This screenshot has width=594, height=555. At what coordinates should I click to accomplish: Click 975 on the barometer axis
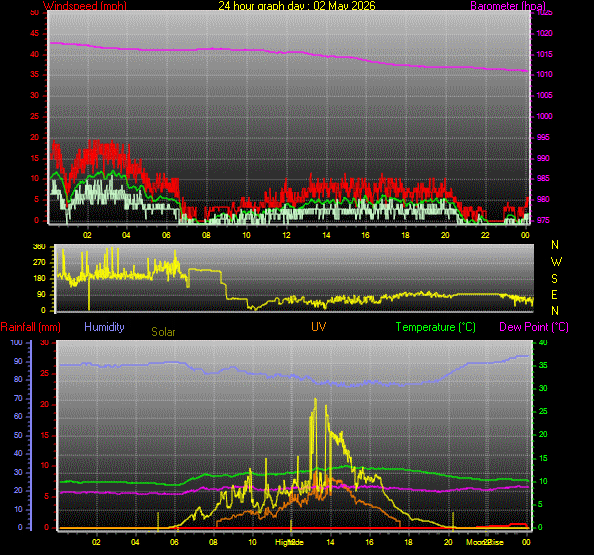[x=543, y=220]
